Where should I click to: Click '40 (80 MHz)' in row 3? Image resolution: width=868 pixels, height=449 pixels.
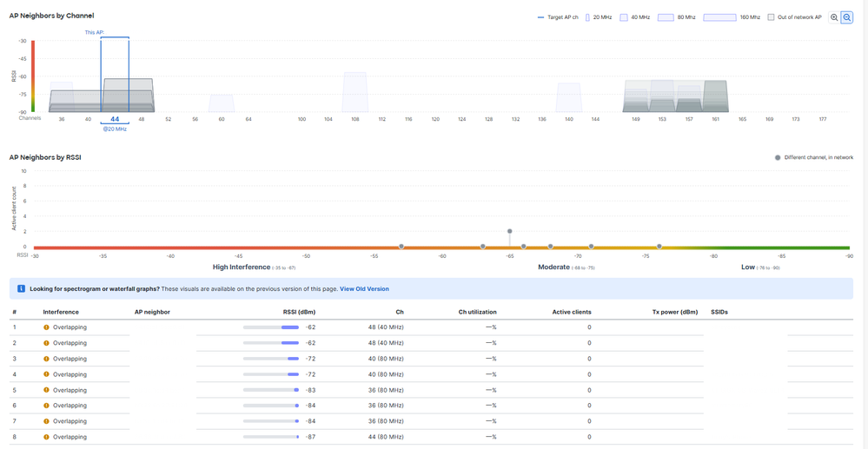point(386,359)
